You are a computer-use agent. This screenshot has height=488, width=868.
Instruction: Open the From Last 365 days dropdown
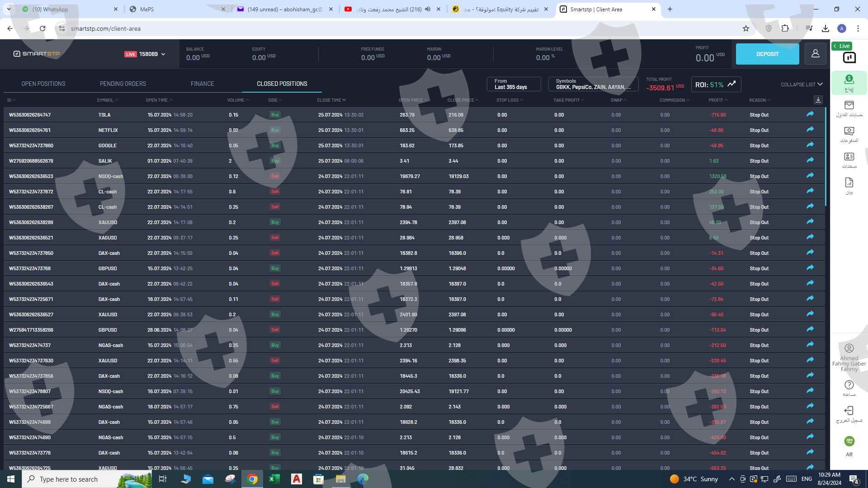coord(514,84)
